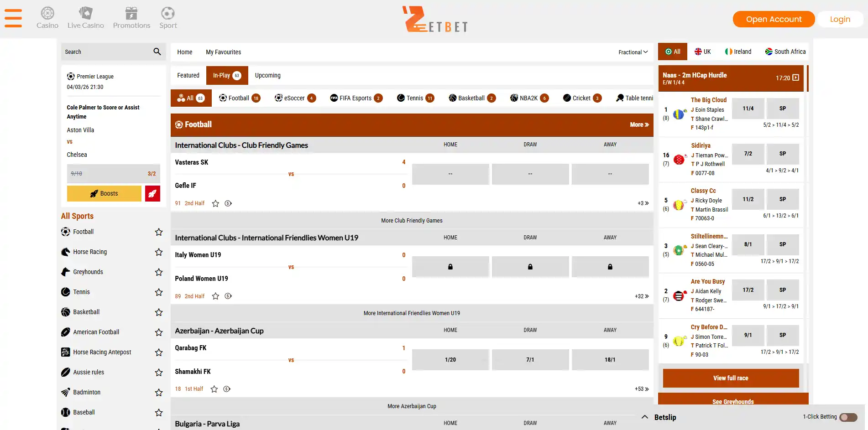Open the Casino section icon
This screenshot has width=868, height=430.
coord(47,13)
